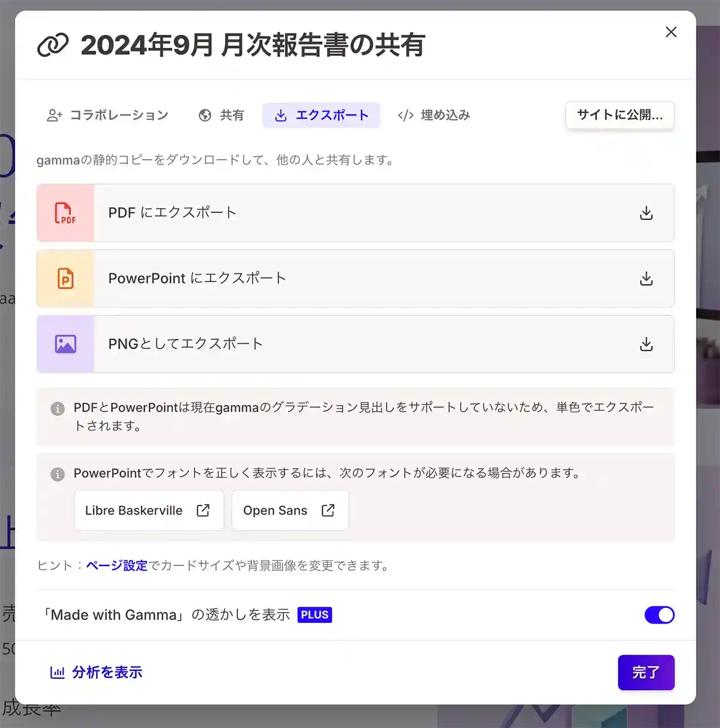Click the orange PowerPoint file icon
720x728 pixels.
click(65, 278)
